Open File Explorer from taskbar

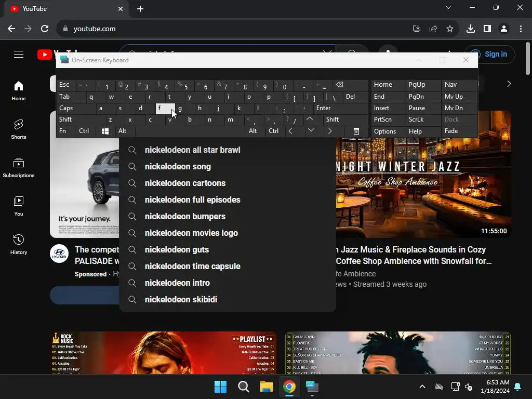click(267, 387)
